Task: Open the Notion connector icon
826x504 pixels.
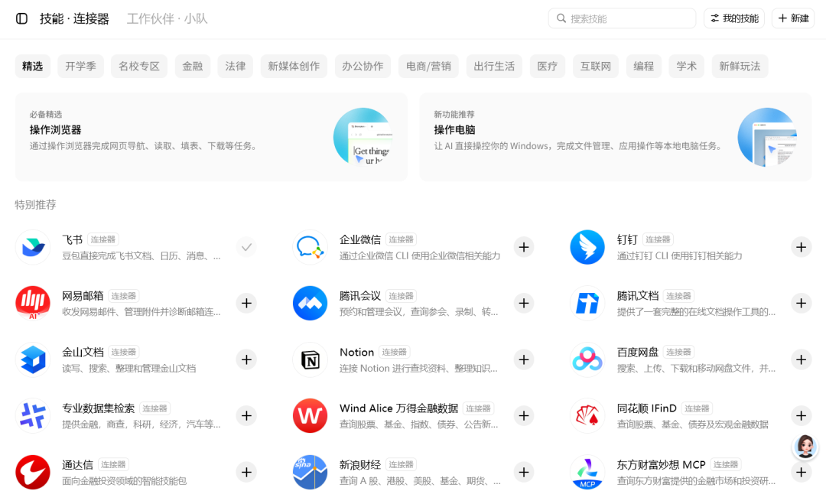Action: (310, 359)
